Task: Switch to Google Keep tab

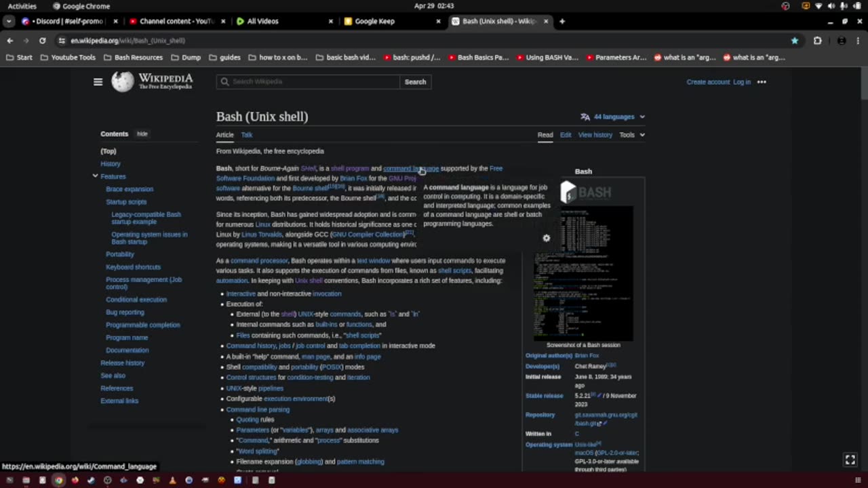Action: pyautogui.click(x=392, y=21)
